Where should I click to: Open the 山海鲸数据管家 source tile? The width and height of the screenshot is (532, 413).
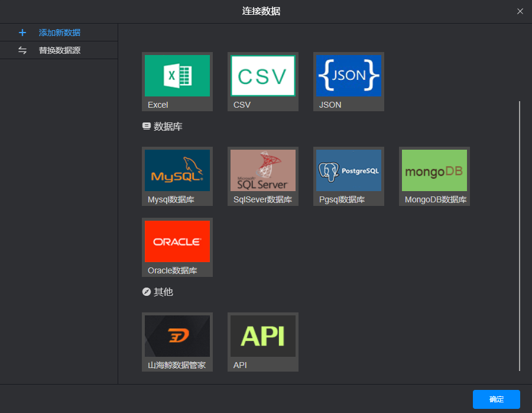(x=177, y=342)
